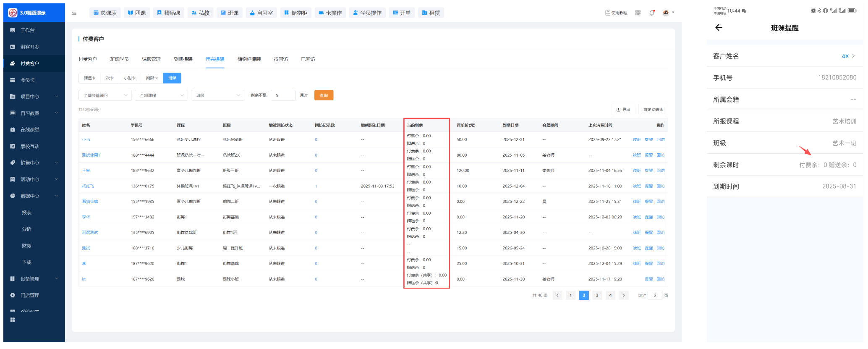Click the 导出 export button
The width and height of the screenshot is (868, 349).
(623, 110)
